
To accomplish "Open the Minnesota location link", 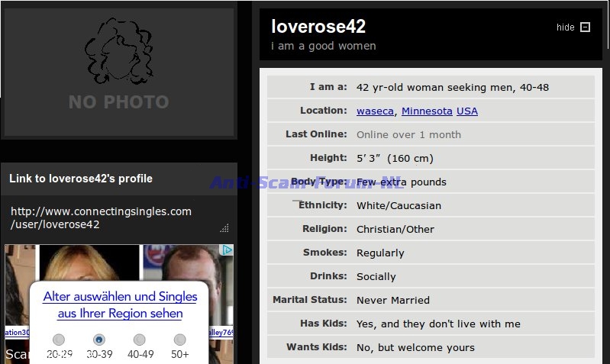I will 427,111.
